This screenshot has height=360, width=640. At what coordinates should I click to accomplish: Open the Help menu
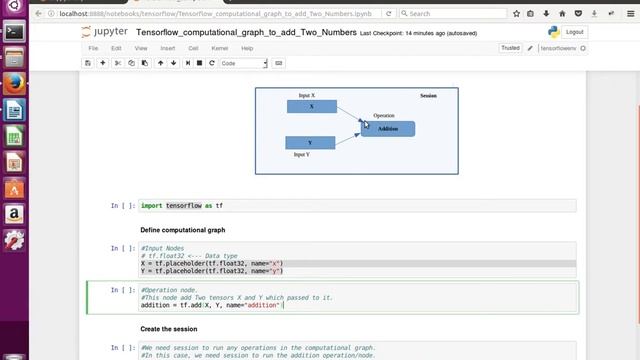[x=247, y=48]
